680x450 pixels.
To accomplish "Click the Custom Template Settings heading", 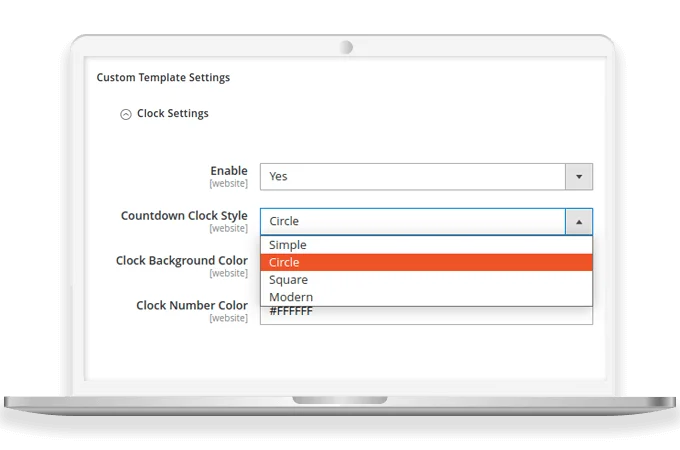I will coord(163,77).
